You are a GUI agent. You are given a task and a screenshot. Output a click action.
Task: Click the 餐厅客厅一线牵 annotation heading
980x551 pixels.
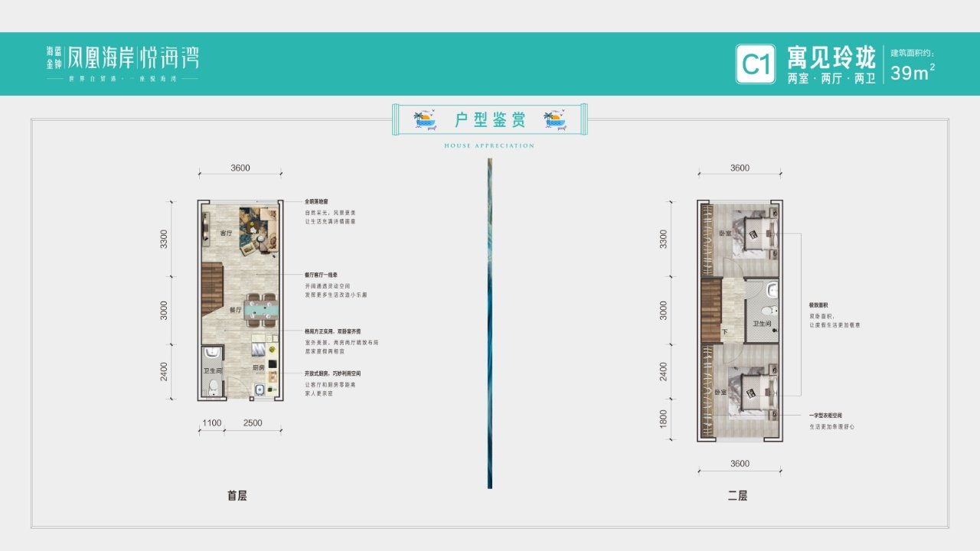[x=321, y=275]
